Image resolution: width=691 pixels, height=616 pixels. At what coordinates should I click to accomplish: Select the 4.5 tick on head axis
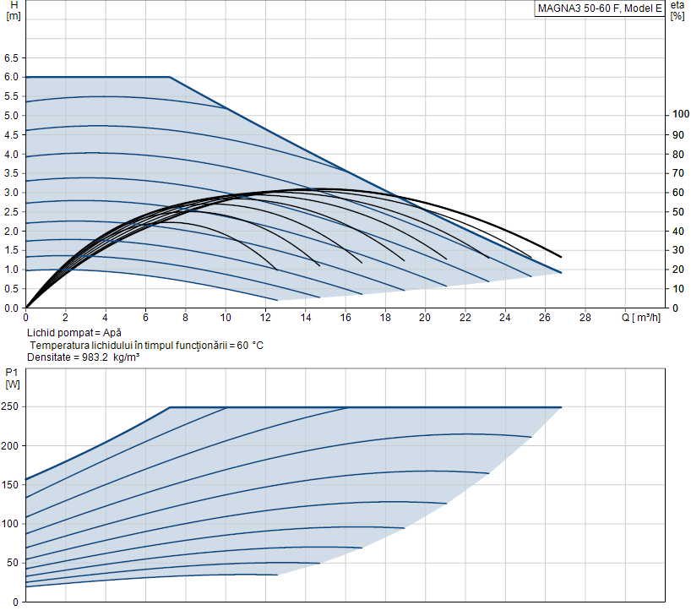pos(11,135)
